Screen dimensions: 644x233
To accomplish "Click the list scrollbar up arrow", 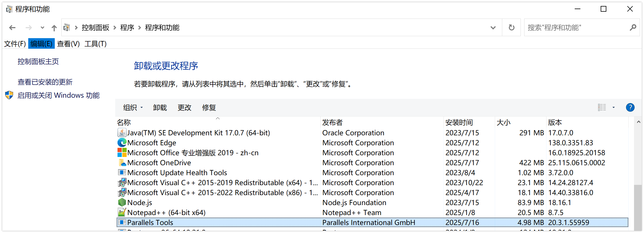I will (x=639, y=122).
